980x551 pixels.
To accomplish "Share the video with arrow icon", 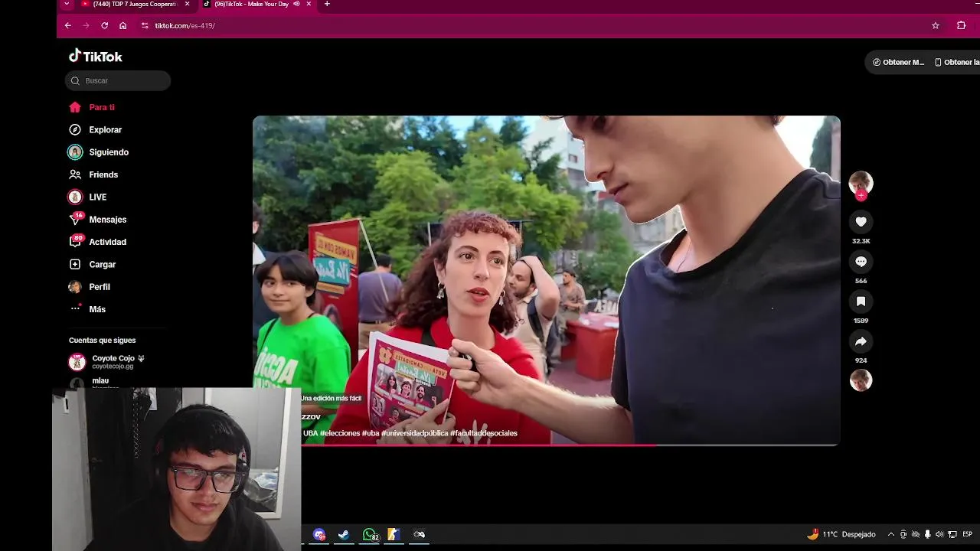I will coord(861,341).
